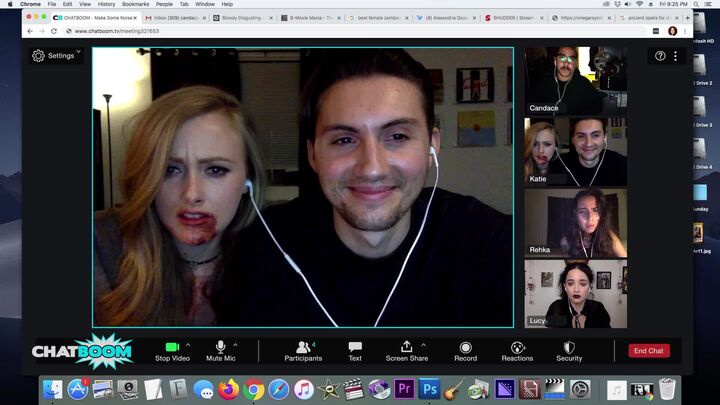Open Security options shield
This screenshot has width=720, height=405.
coord(569,347)
